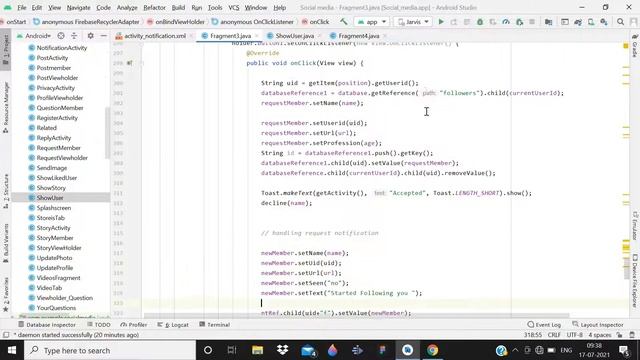Open the AVD Manager icon
Screen dimensions: 640x360
coord(591,22)
